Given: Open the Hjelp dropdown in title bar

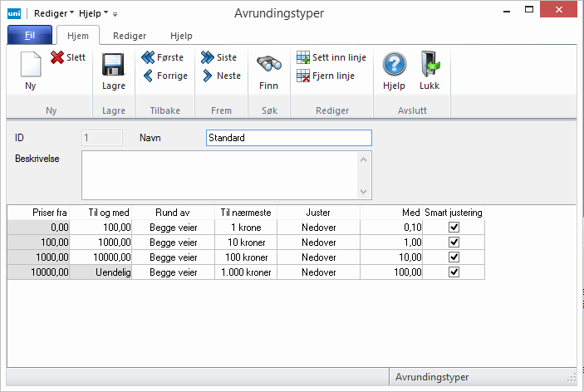Looking at the screenshot, I should click(93, 14).
